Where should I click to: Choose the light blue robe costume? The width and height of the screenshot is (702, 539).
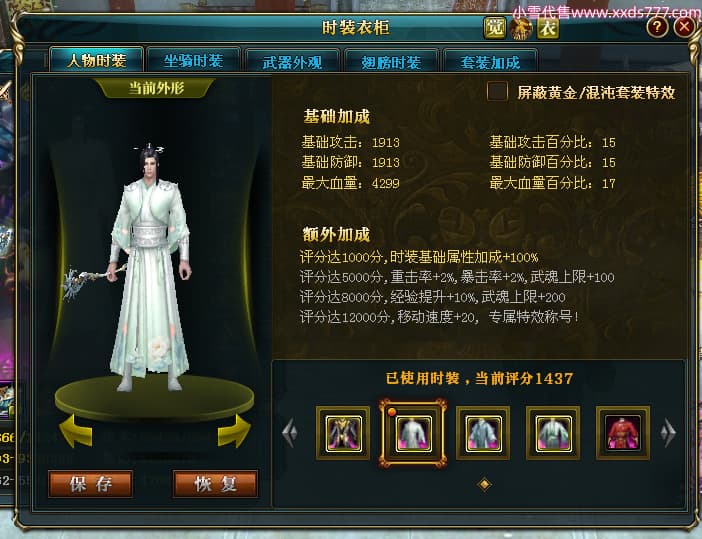tap(483, 433)
